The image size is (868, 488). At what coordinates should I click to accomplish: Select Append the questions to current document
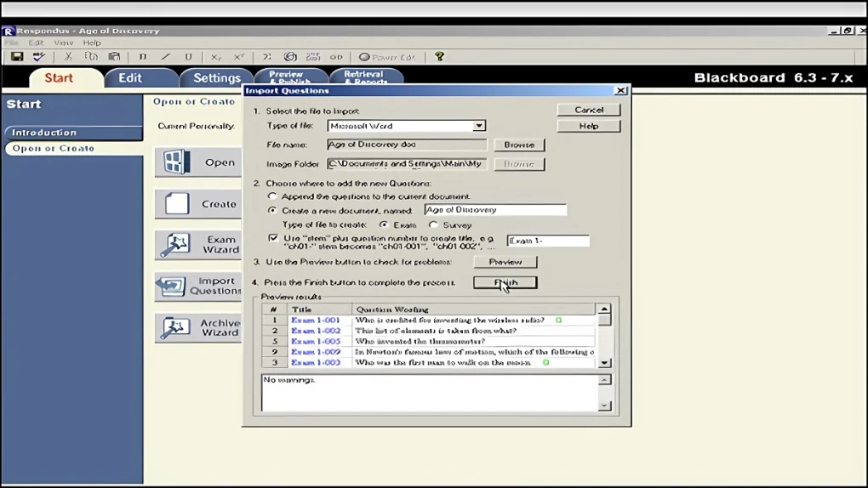point(272,196)
